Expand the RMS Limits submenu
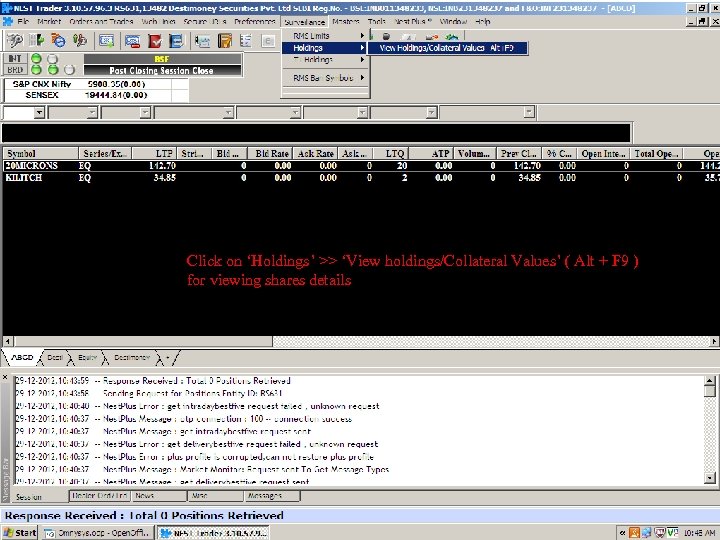Screen dimensions: 720x540 [325, 36]
